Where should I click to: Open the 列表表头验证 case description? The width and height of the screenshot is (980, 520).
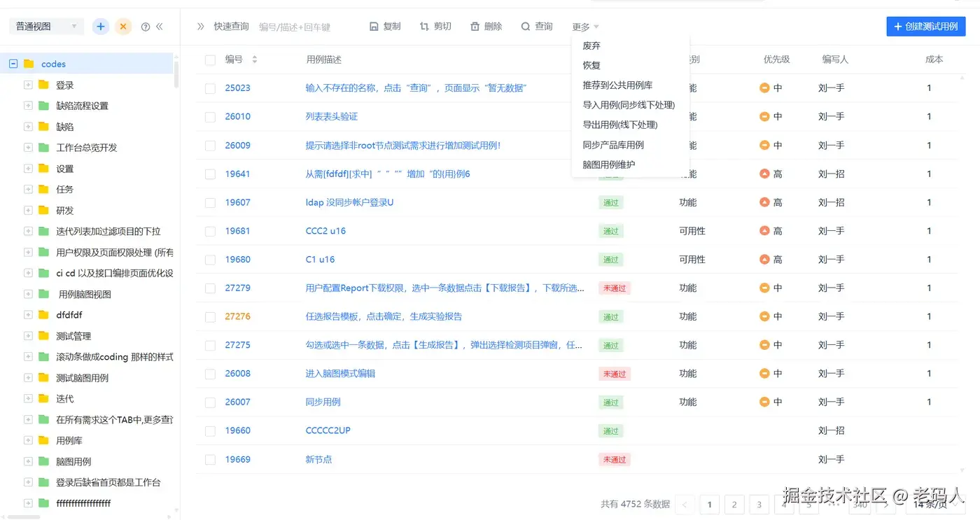[x=332, y=117]
